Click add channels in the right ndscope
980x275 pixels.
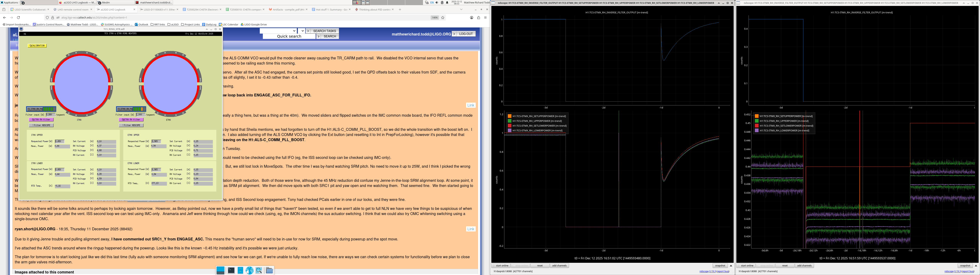click(x=804, y=265)
